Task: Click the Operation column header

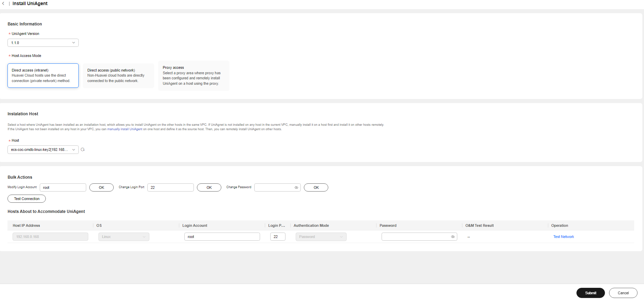Action: pos(559,225)
